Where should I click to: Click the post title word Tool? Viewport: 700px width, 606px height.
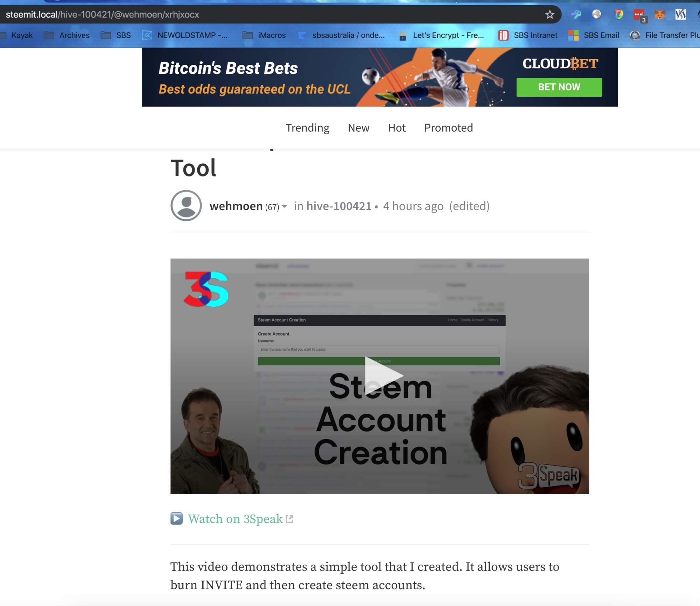coord(193,168)
